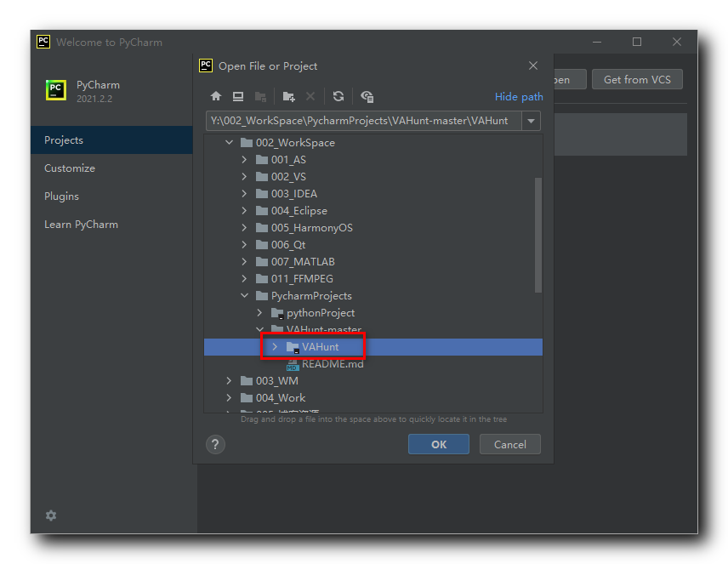Click the Project directory toolbar icon

[x=260, y=97]
